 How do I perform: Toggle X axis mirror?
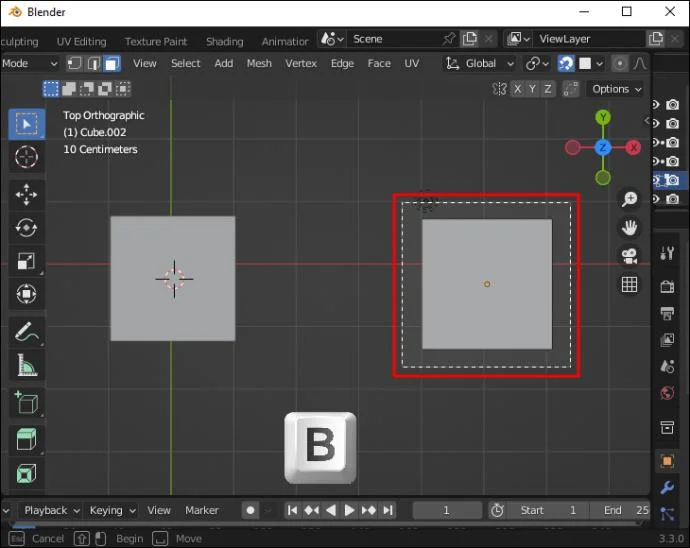coord(518,89)
